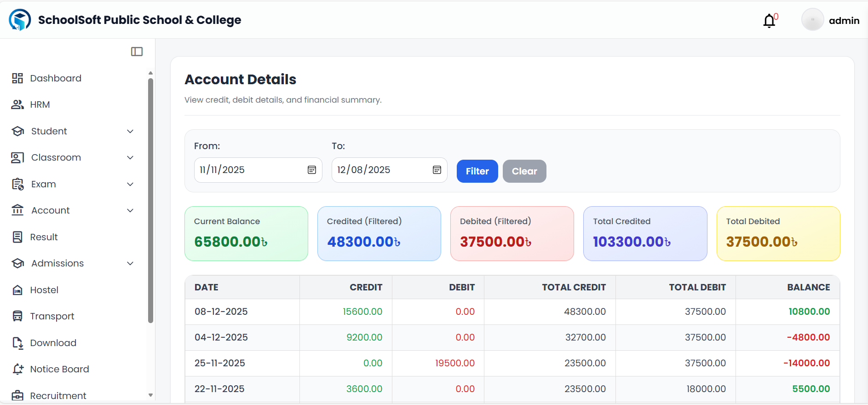Click the admin avatar image
Viewport: 868px width, 405px height.
pos(812,20)
